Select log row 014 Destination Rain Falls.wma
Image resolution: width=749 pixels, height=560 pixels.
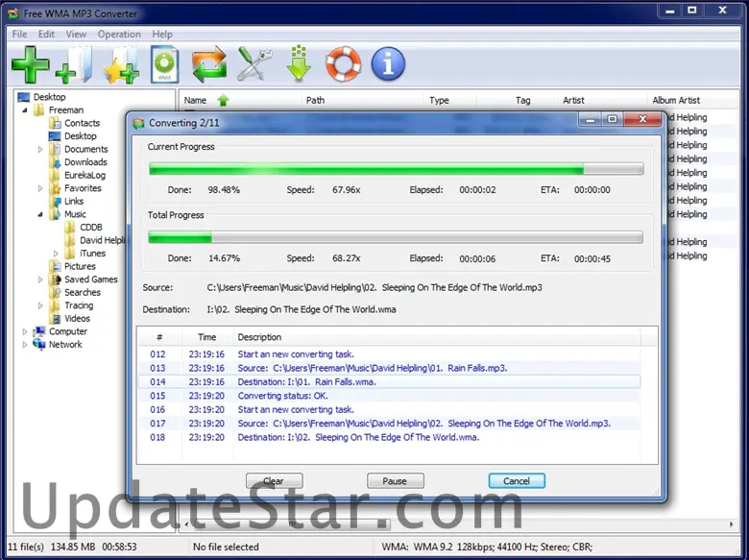(389, 382)
